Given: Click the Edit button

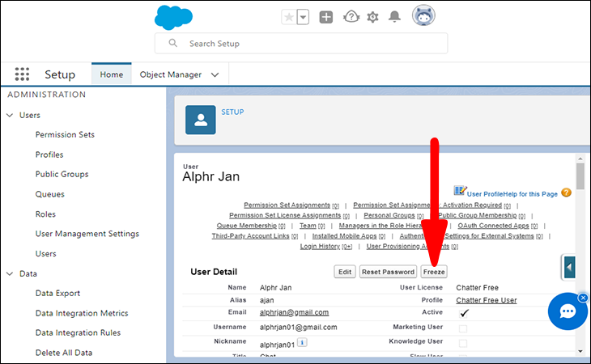Looking at the screenshot, I should [345, 272].
